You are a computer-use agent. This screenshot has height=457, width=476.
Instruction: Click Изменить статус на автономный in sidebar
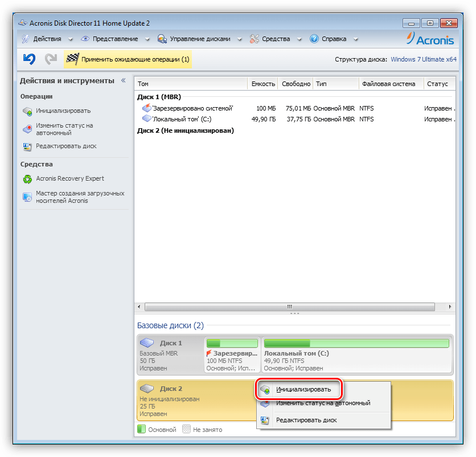click(64, 129)
